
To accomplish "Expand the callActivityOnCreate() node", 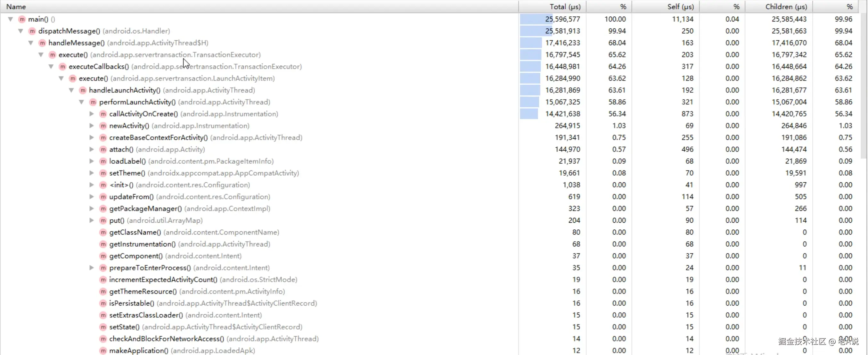I will [91, 114].
